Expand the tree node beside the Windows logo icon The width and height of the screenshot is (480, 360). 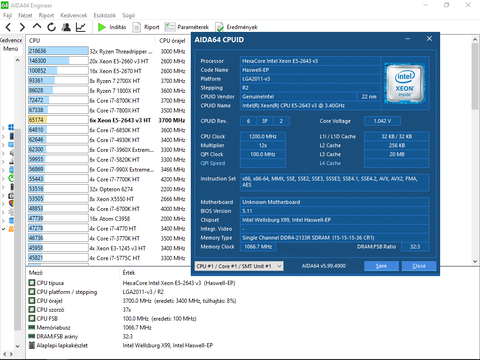(3, 128)
